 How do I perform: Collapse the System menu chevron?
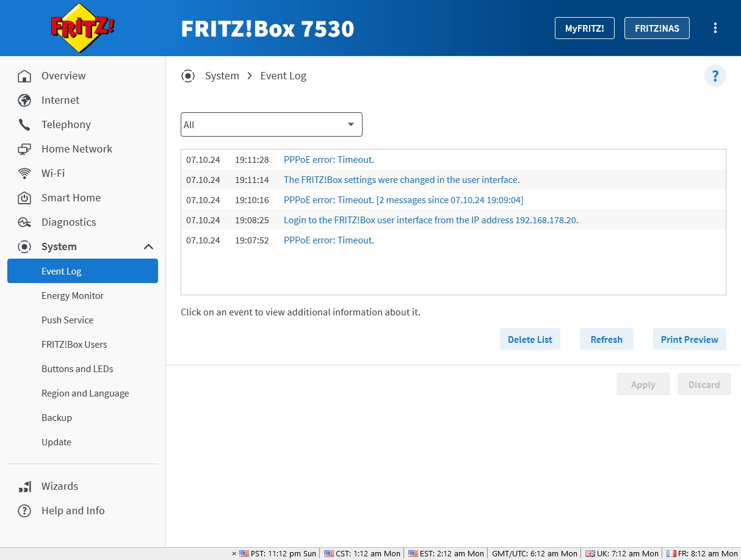click(x=148, y=247)
